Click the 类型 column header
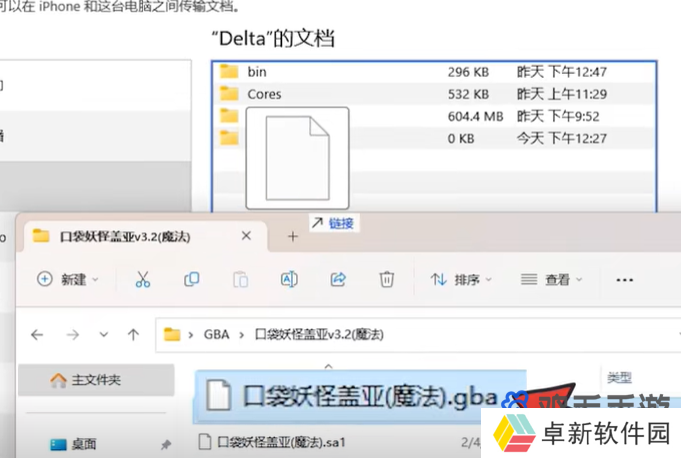This screenshot has height=458, width=681. point(619,377)
